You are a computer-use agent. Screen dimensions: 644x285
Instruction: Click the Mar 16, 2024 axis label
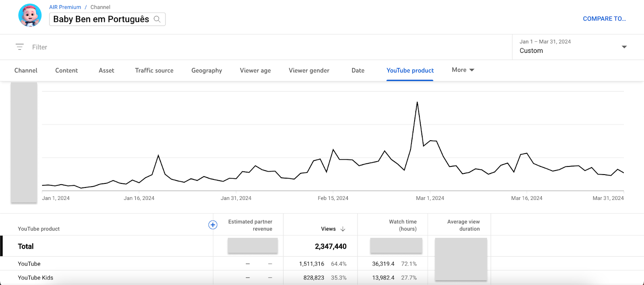tap(526, 198)
